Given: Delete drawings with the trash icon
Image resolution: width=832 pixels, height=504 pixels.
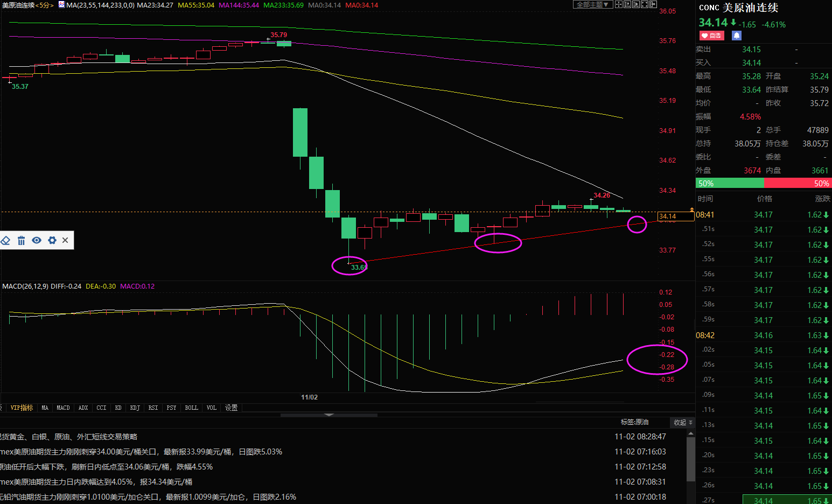Looking at the screenshot, I should click(x=21, y=240).
